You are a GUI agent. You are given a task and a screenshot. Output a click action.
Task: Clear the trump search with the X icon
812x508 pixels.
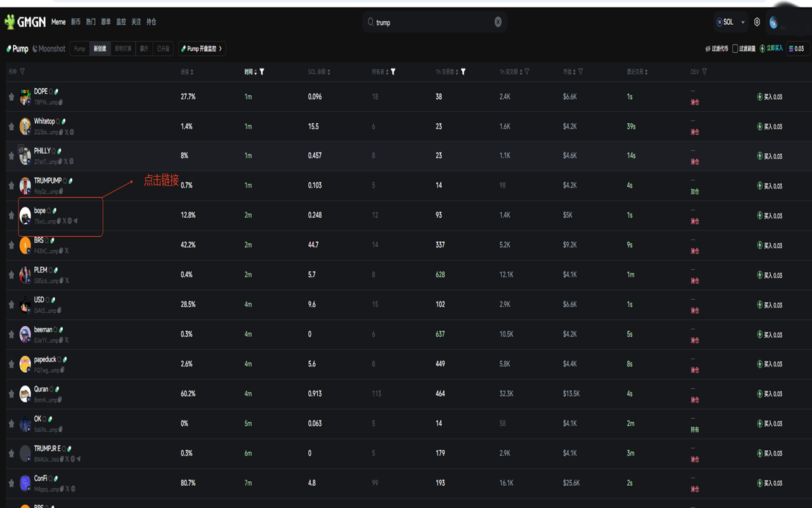[x=498, y=22]
